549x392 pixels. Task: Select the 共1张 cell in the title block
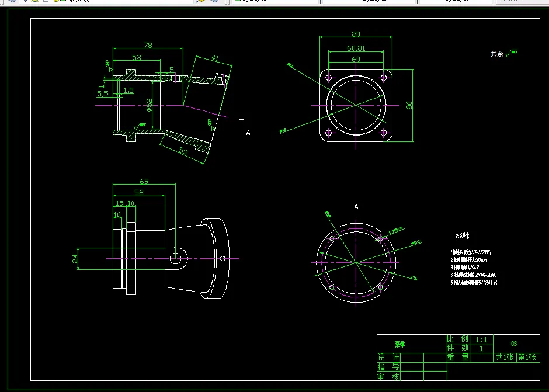click(505, 357)
